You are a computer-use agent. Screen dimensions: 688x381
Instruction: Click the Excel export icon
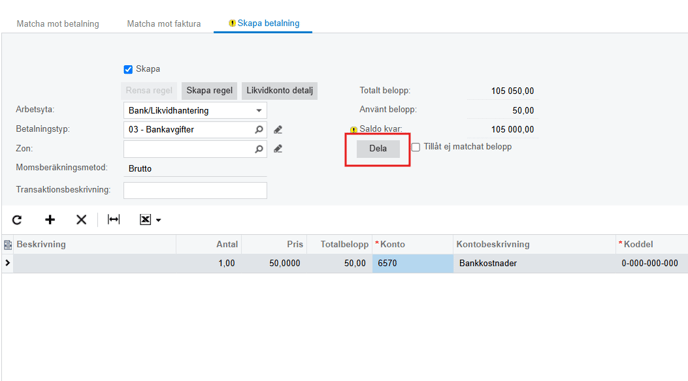click(x=145, y=219)
